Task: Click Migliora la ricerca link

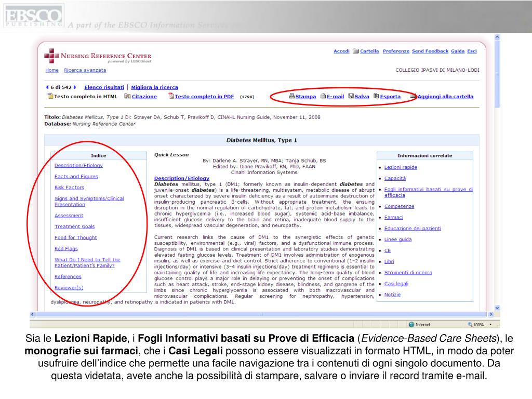Action: pyautogui.click(x=154, y=87)
